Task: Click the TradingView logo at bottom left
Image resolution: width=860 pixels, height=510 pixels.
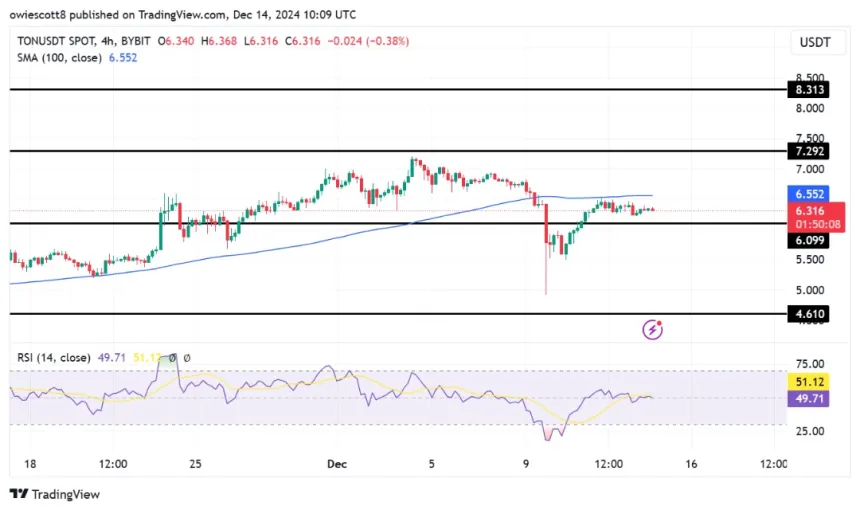Action: (55, 494)
